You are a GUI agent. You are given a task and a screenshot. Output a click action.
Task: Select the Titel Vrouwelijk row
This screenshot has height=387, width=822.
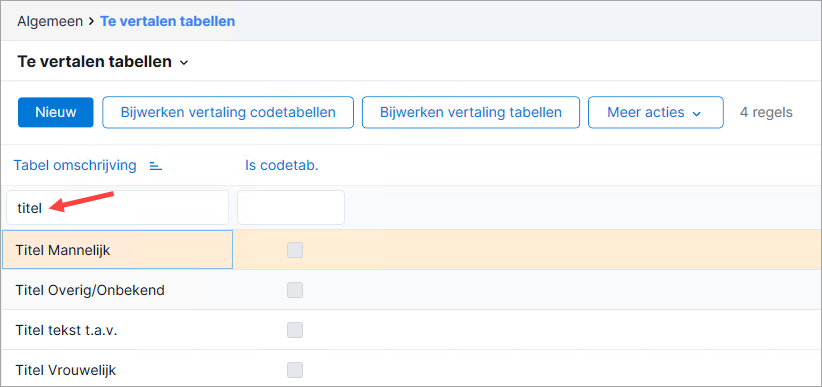point(411,370)
